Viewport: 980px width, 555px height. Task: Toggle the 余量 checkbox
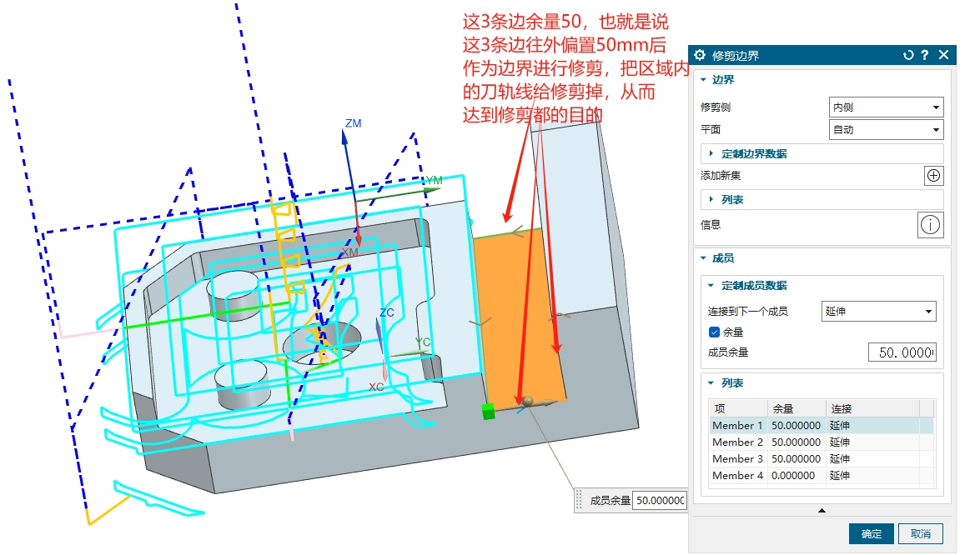(x=714, y=332)
